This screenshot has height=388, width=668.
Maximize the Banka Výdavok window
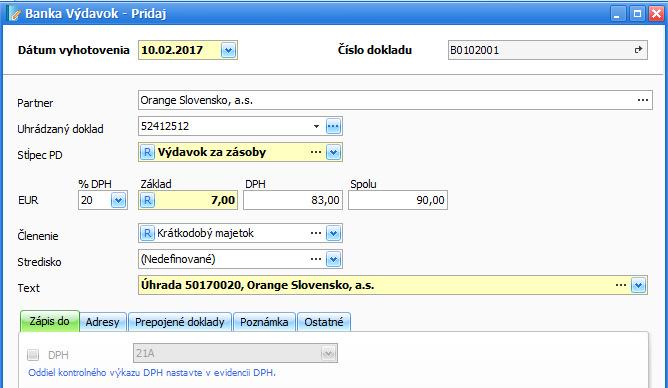click(x=637, y=14)
